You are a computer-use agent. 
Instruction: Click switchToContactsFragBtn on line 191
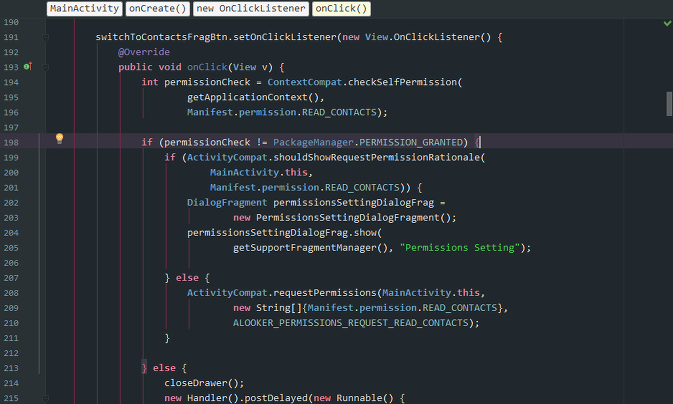tap(161, 37)
